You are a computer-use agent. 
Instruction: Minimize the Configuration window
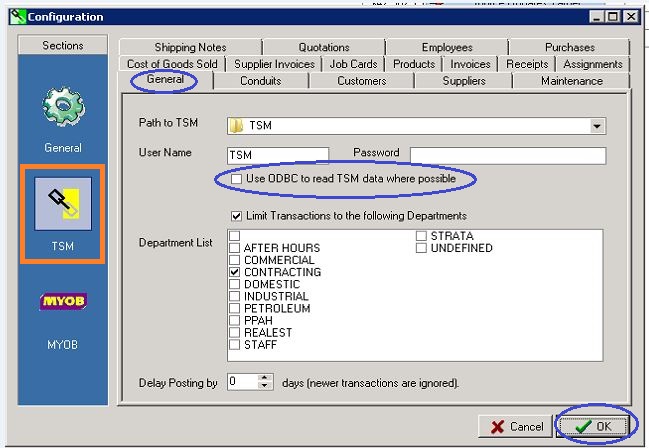click(597, 17)
